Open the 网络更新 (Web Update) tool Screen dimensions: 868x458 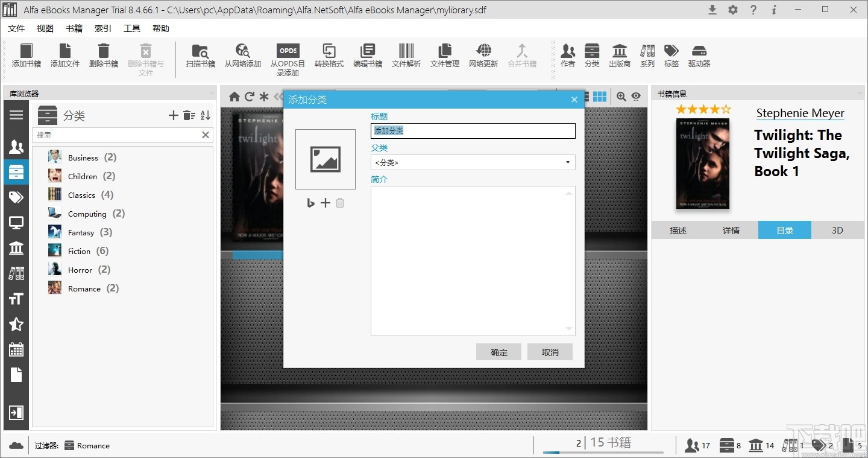tap(483, 57)
